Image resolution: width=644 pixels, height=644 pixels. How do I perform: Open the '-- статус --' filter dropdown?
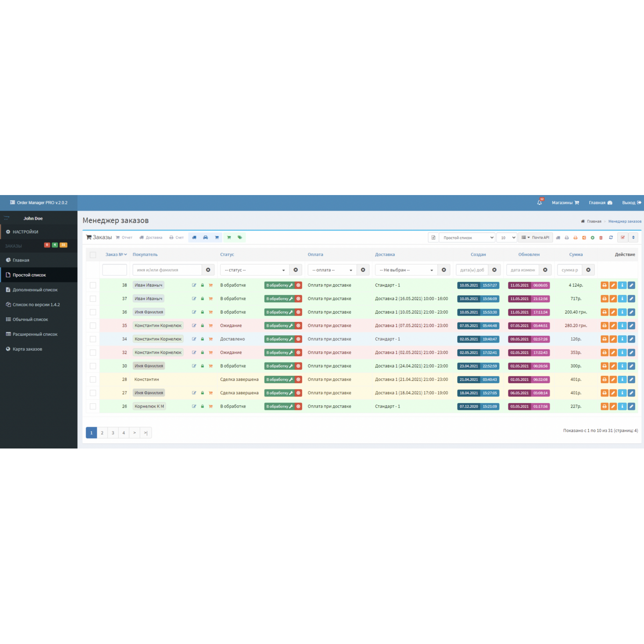[x=254, y=270]
